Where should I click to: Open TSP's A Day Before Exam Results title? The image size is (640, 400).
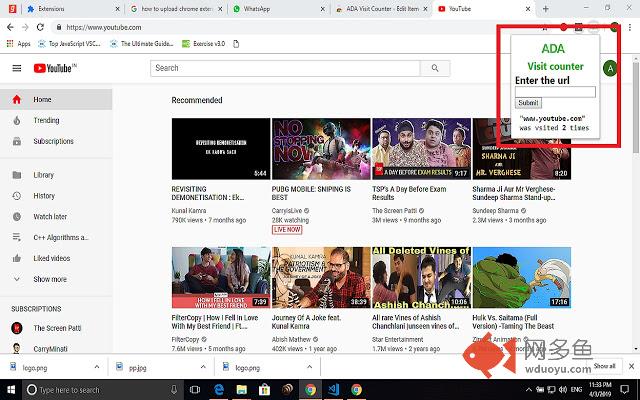409,193
